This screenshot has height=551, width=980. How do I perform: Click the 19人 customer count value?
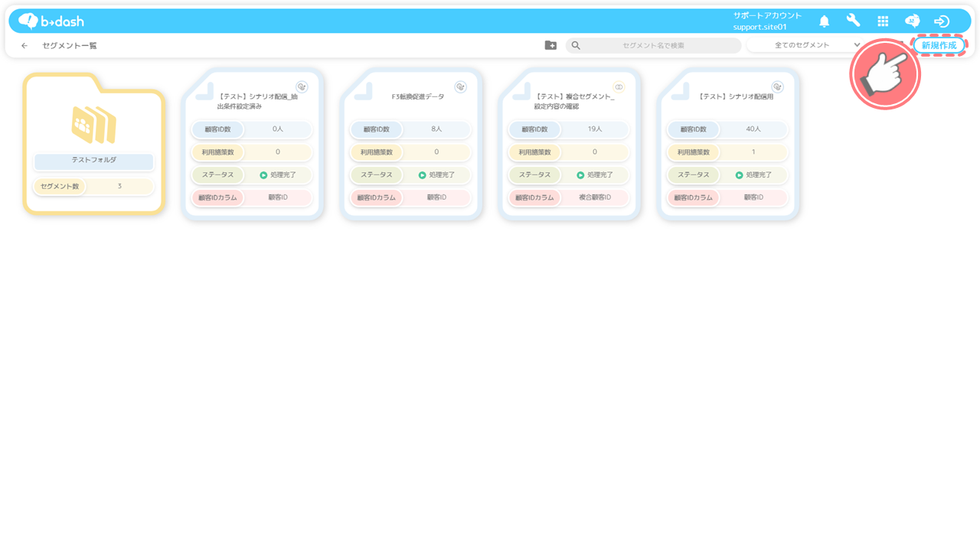(595, 129)
